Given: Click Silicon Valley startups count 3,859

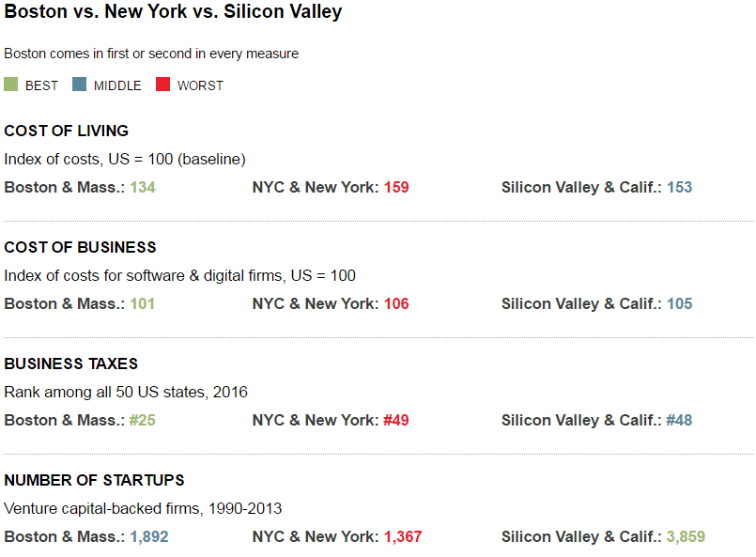Looking at the screenshot, I should click(687, 536).
